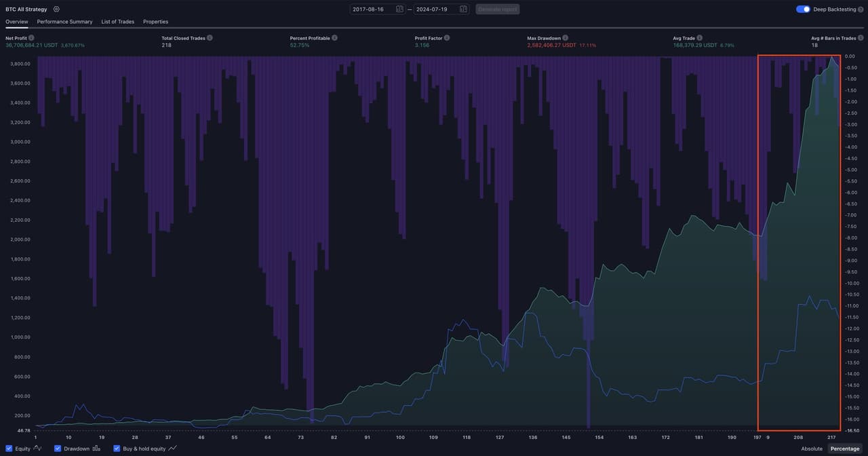
Task: Show info tooltip for Max Drawdown
Action: pyautogui.click(x=565, y=38)
